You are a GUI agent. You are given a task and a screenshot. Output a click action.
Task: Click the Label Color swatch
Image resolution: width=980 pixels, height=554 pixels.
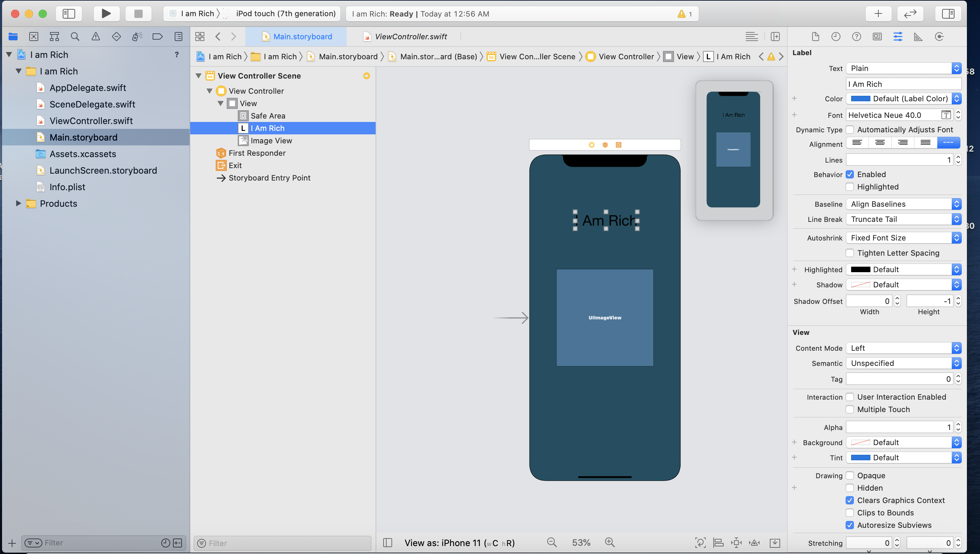coord(860,99)
